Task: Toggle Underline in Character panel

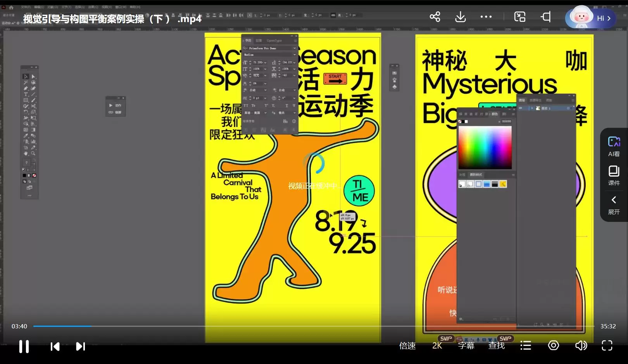Action: 287,106
